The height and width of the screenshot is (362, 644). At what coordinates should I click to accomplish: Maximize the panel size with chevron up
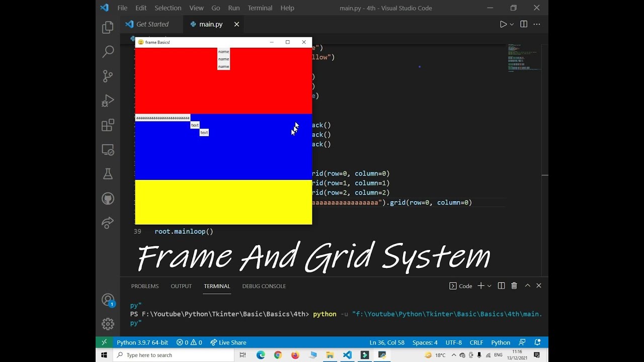coord(527,286)
